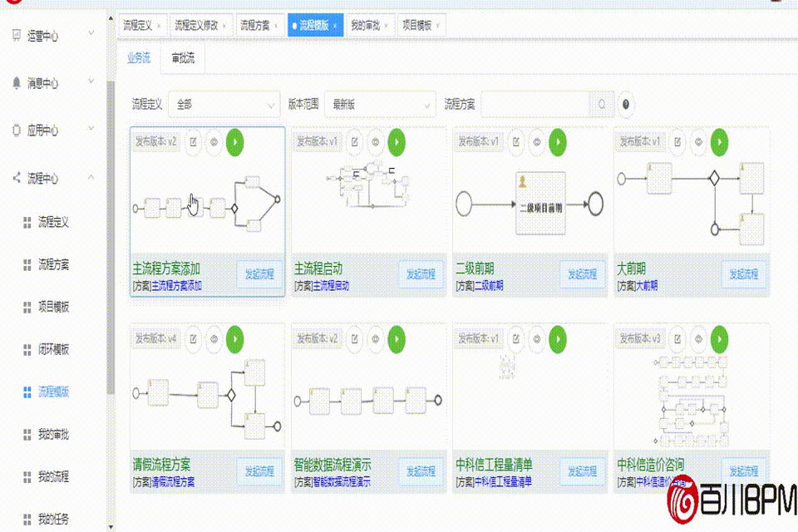Click edit icon on 请假流程方案 card

pyautogui.click(x=193, y=338)
